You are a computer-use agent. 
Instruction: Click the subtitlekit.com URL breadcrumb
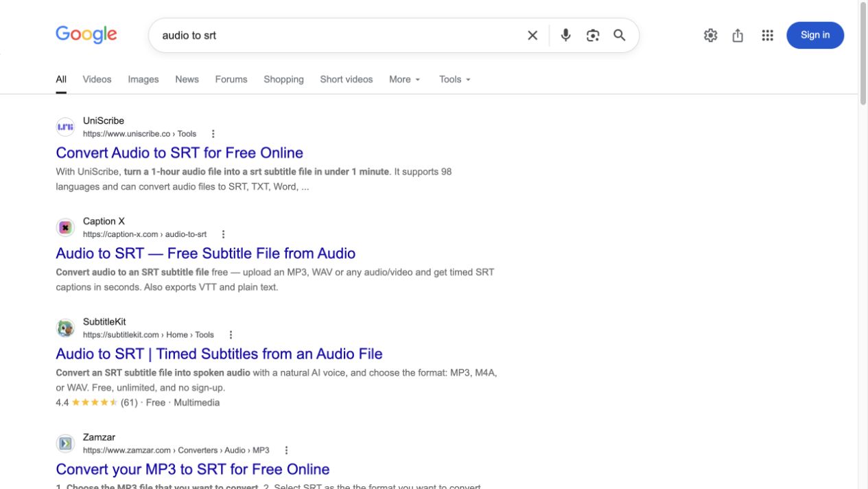[x=148, y=335]
